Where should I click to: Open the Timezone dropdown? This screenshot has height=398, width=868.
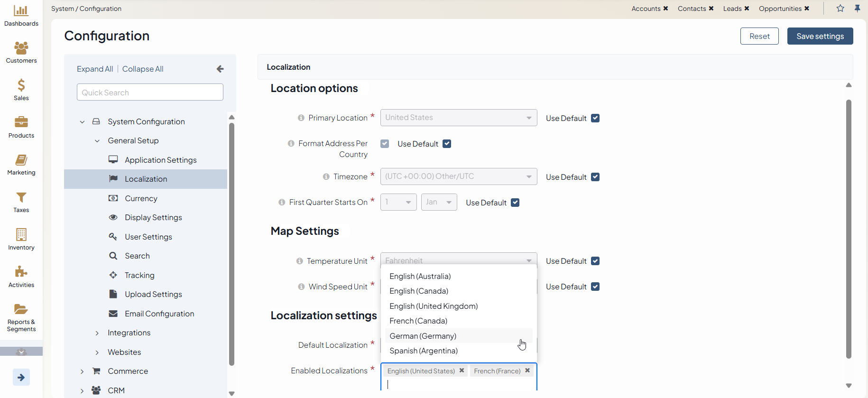click(x=458, y=176)
